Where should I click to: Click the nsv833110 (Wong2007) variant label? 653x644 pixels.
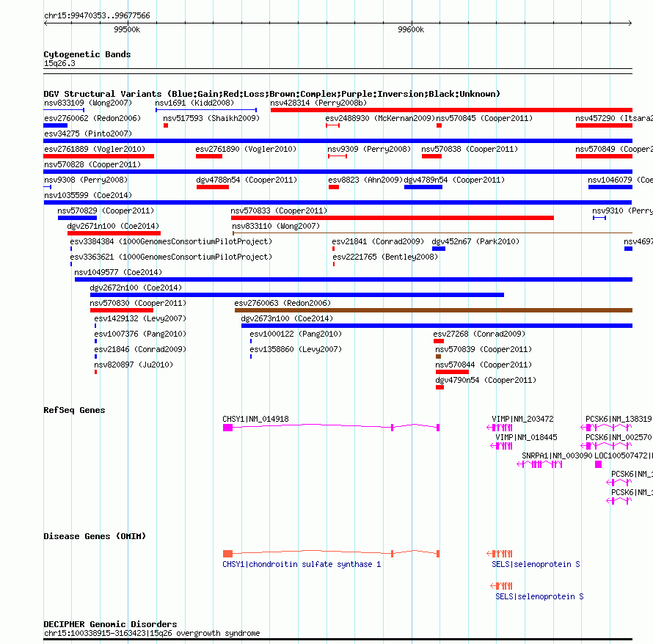tap(276, 226)
